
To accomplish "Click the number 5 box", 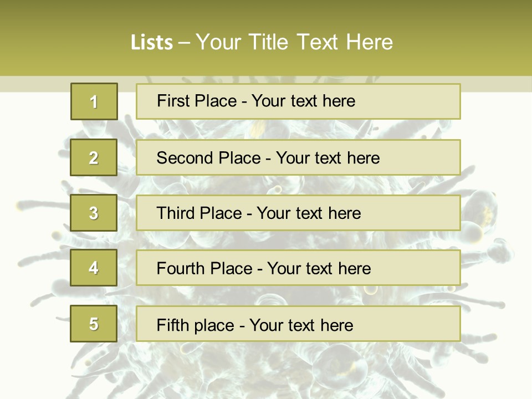I will 94,324.
